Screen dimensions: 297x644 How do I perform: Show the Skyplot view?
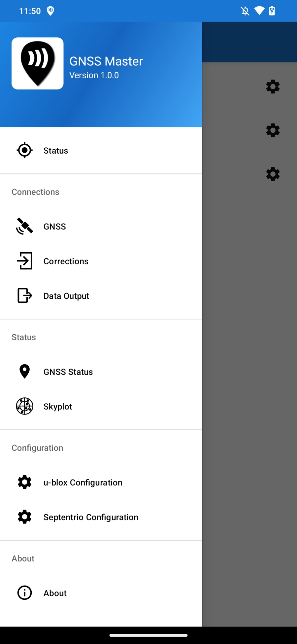tap(58, 407)
